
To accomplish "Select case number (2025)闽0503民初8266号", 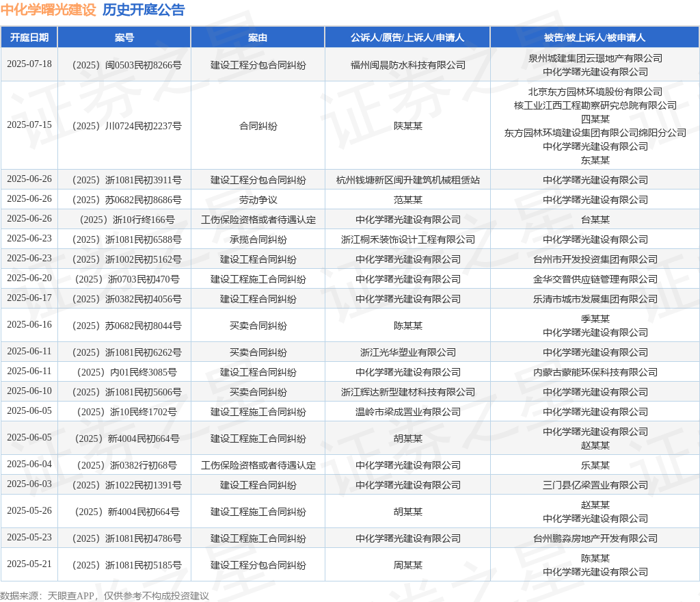I will click(126, 65).
